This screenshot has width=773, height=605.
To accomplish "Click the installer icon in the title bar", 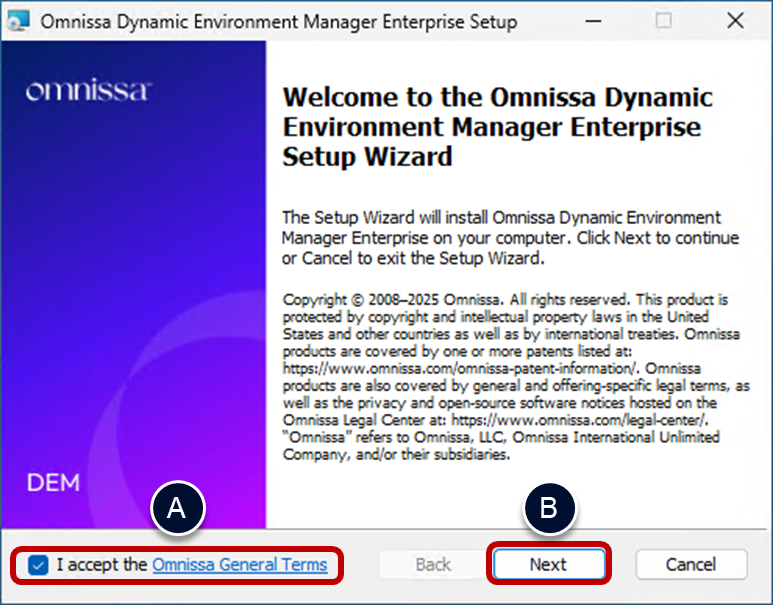I will [18, 21].
